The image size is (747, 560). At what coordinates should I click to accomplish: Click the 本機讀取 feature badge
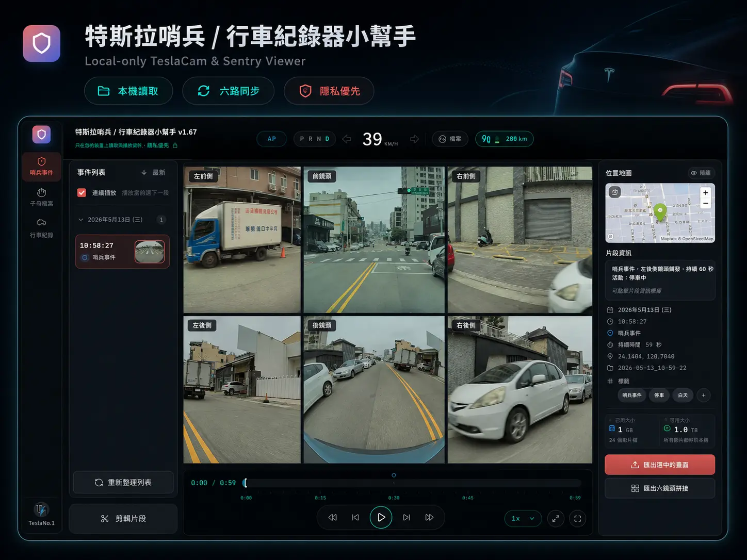(128, 91)
